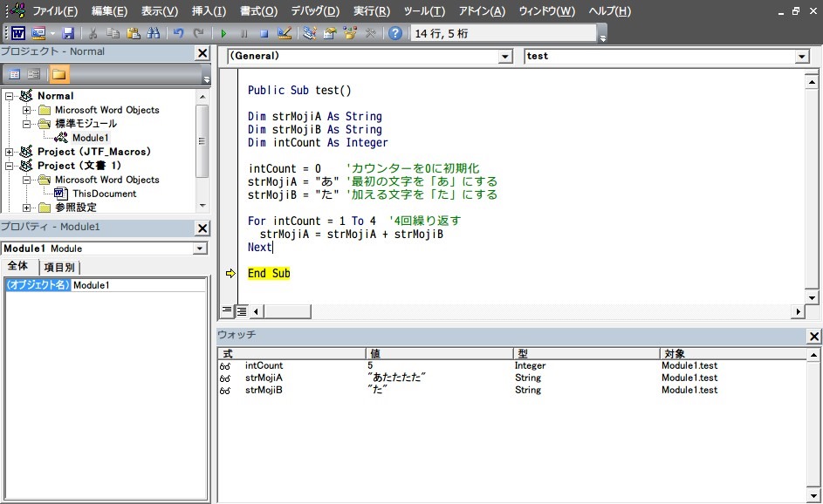This screenshot has width=823, height=504.
Task: Collapse the Normal project node
Action: tap(9, 96)
